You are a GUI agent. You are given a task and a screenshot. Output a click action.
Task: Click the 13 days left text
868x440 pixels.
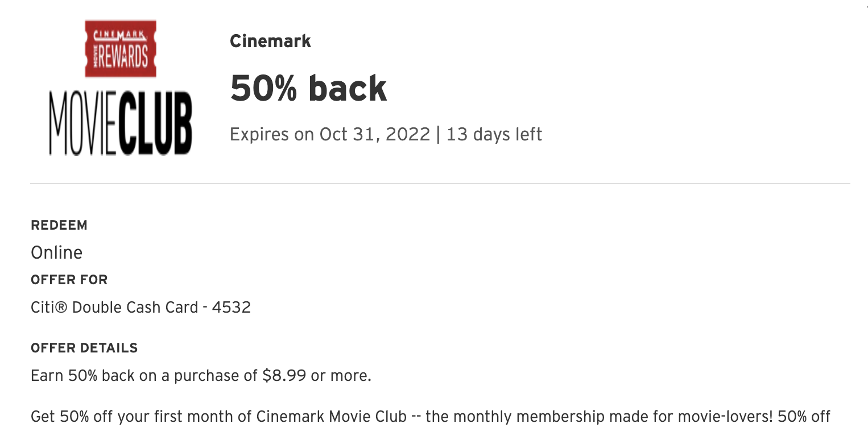pyautogui.click(x=494, y=135)
